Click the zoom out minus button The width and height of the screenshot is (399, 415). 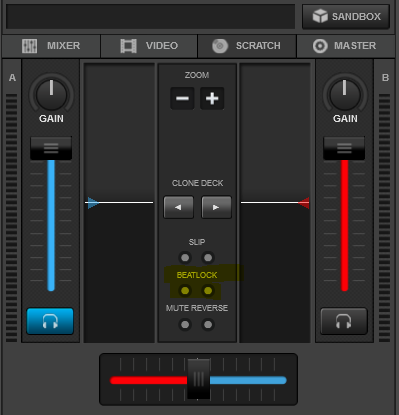(x=182, y=98)
